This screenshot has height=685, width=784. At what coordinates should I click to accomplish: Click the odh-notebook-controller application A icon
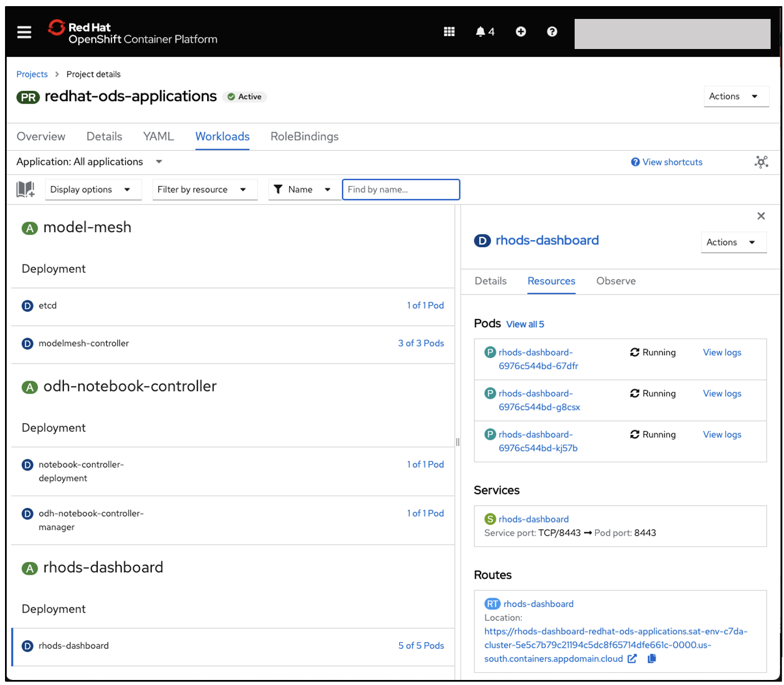click(x=30, y=387)
